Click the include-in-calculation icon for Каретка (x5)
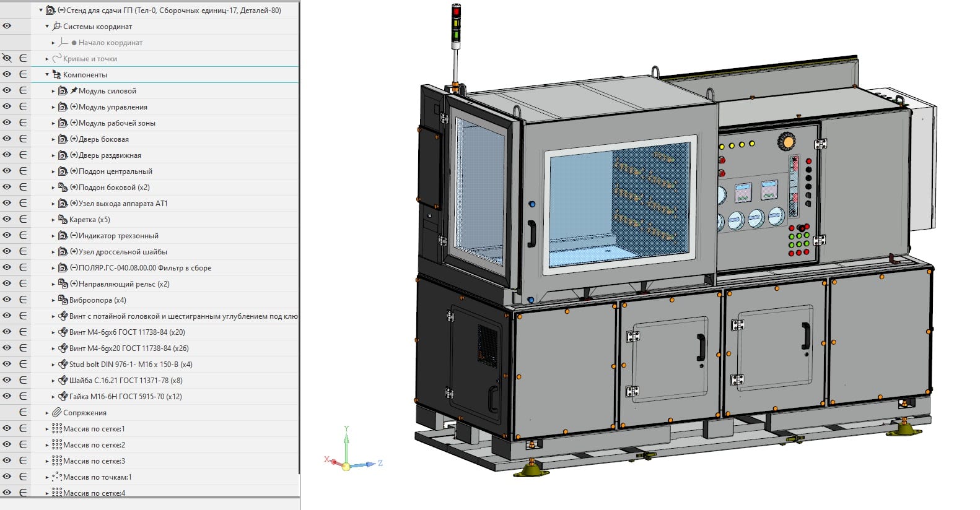 coord(23,220)
